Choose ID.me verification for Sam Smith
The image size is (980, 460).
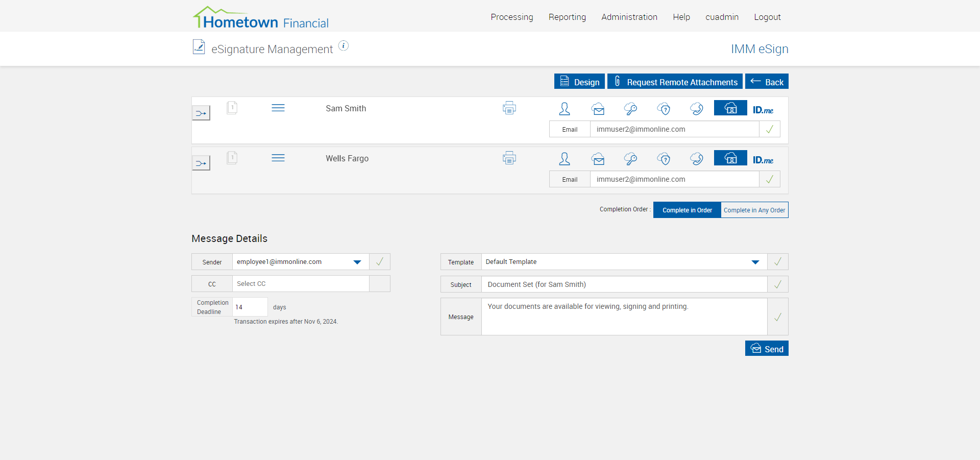point(763,110)
